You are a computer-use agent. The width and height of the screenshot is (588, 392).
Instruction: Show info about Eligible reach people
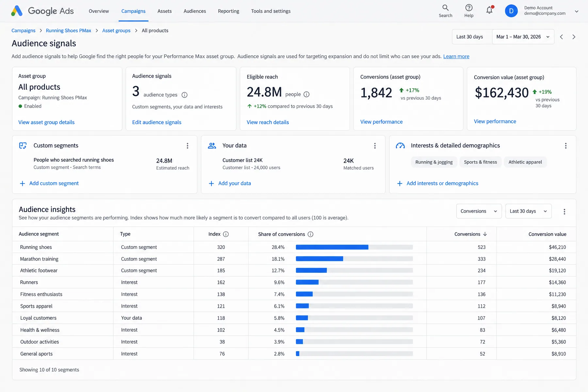click(x=306, y=94)
